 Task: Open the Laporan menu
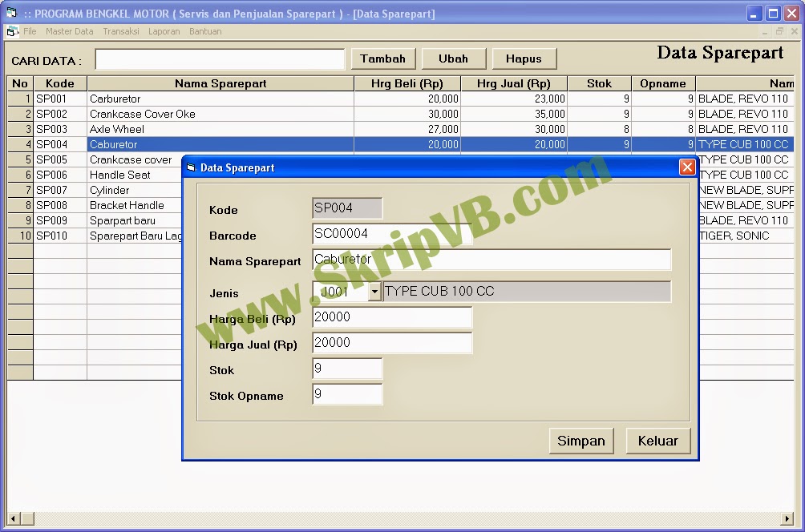(164, 31)
